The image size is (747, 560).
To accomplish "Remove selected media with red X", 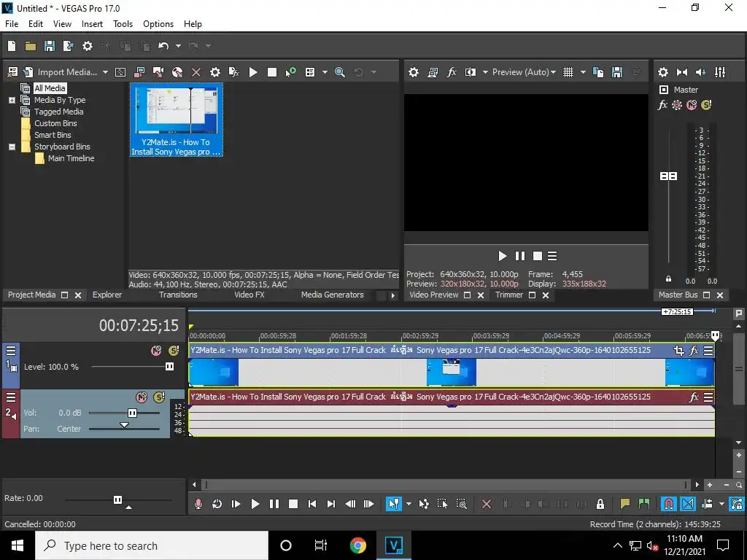I will [x=196, y=72].
